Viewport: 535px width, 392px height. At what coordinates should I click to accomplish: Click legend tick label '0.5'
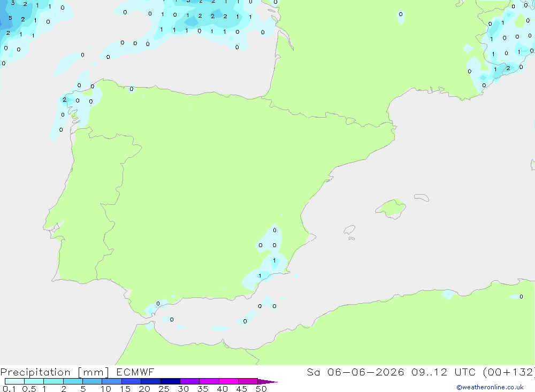coord(29,389)
